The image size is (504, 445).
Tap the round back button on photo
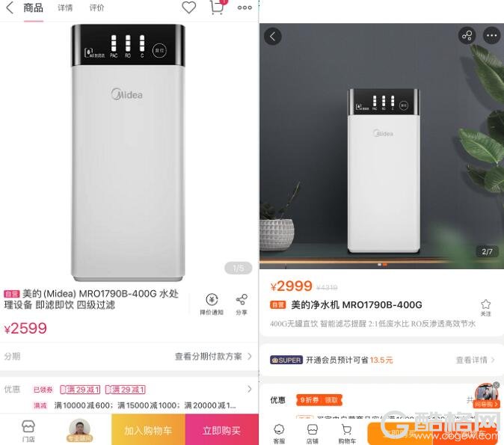[x=273, y=36]
